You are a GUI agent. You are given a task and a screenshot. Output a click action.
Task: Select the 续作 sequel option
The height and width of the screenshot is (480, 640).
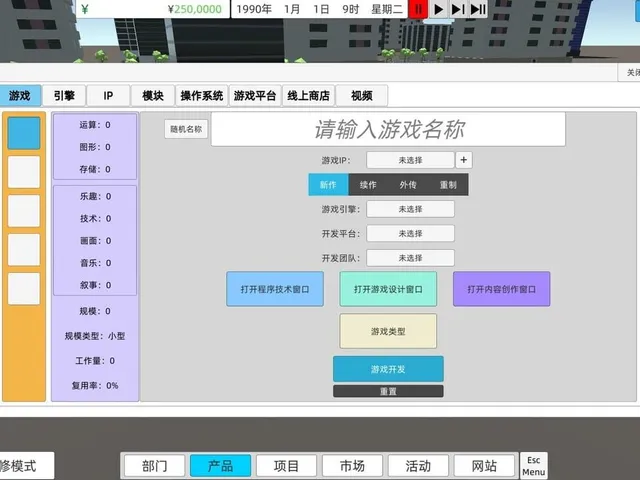click(x=368, y=184)
